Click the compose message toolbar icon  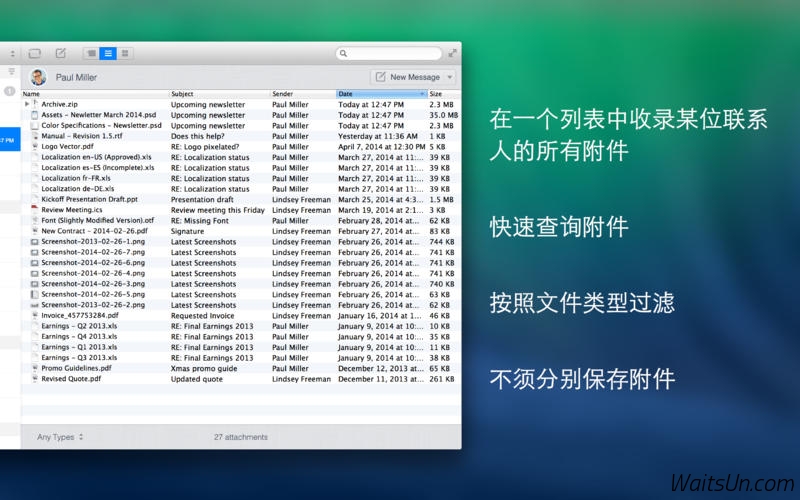[x=61, y=53]
